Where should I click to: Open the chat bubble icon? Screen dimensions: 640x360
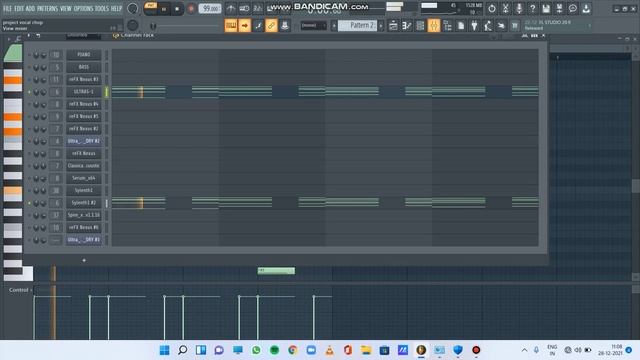[573, 9]
